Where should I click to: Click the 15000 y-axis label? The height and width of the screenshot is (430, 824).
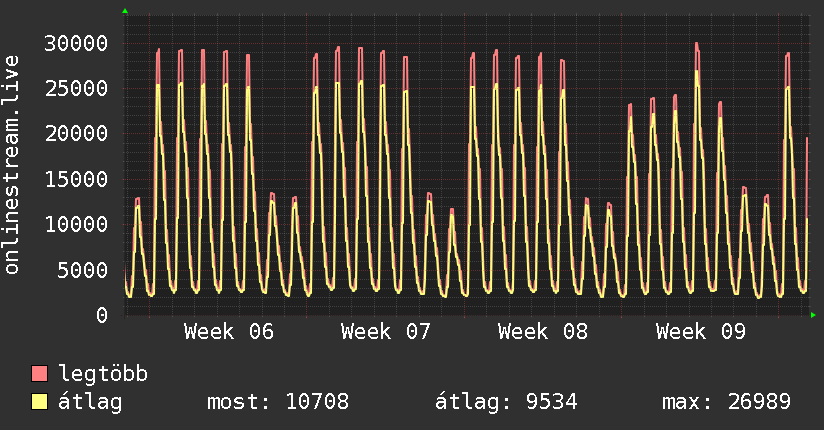[x=76, y=179]
